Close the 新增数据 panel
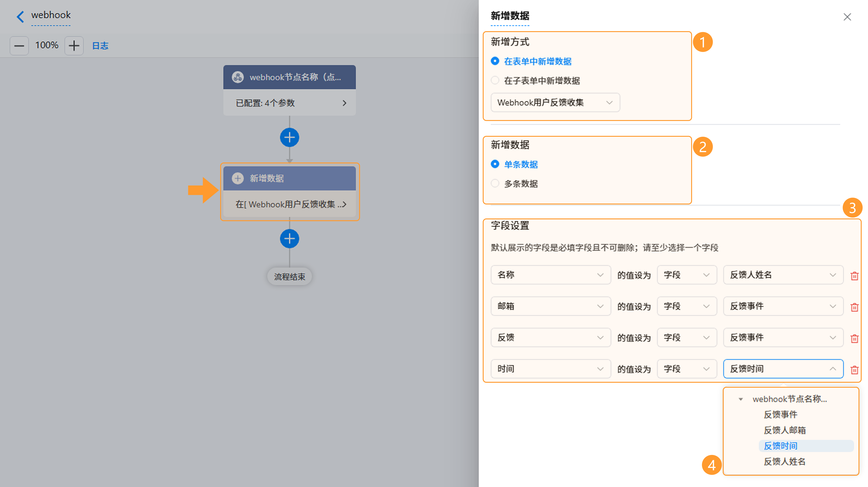 tap(847, 17)
